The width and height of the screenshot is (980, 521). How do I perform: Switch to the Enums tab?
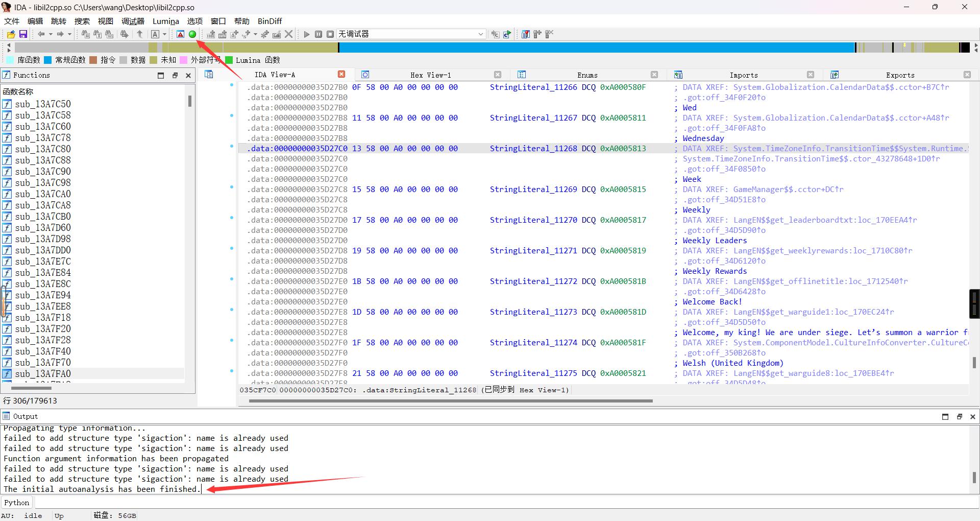coord(587,75)
